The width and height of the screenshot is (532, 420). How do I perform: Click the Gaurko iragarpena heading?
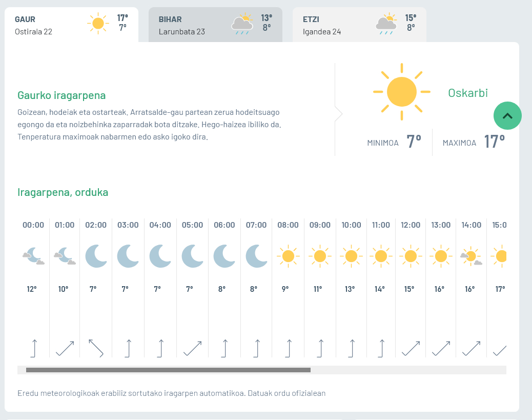[62, 95]
